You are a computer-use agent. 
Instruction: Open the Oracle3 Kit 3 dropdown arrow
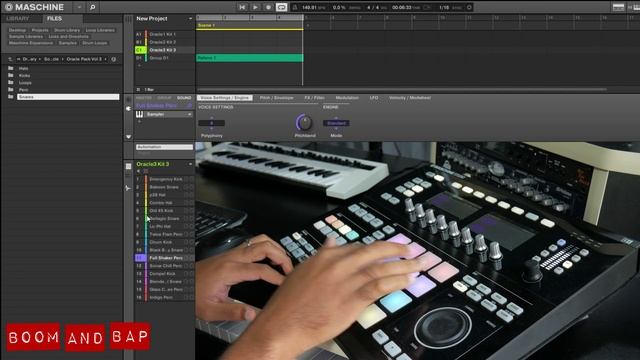pos(190,164)
